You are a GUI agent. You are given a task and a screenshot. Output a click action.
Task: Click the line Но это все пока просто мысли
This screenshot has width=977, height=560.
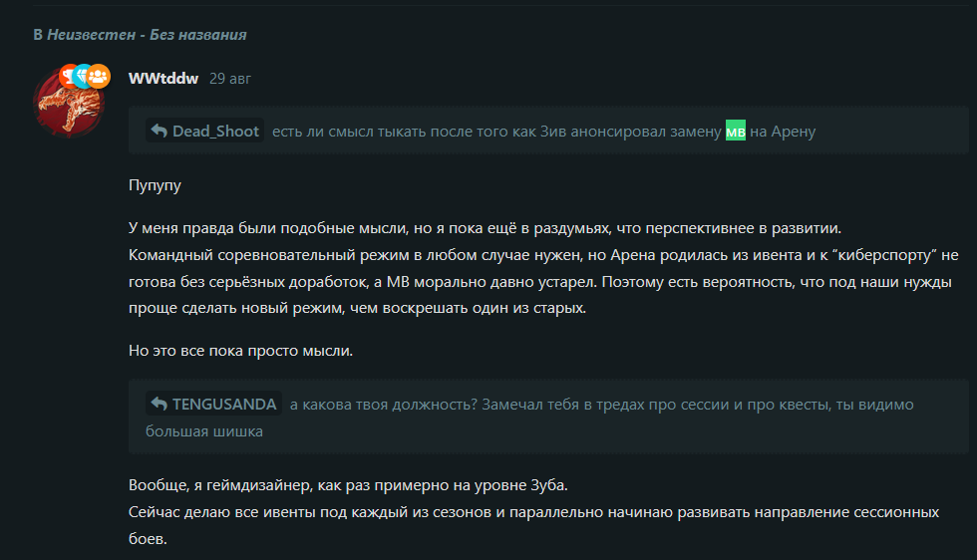(x=240, y=351)
